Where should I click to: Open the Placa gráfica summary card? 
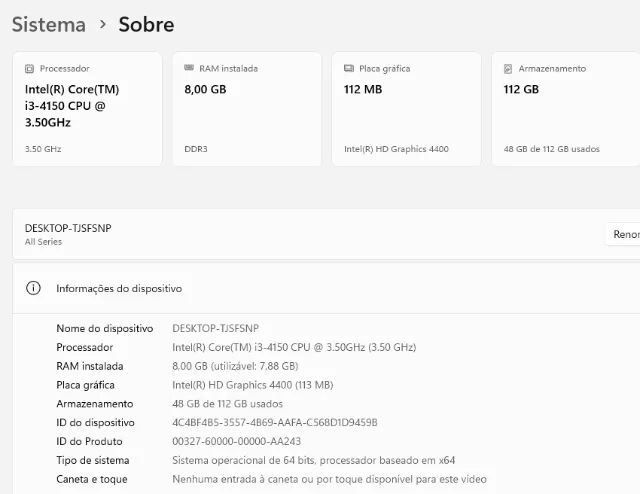coord(407,109)
